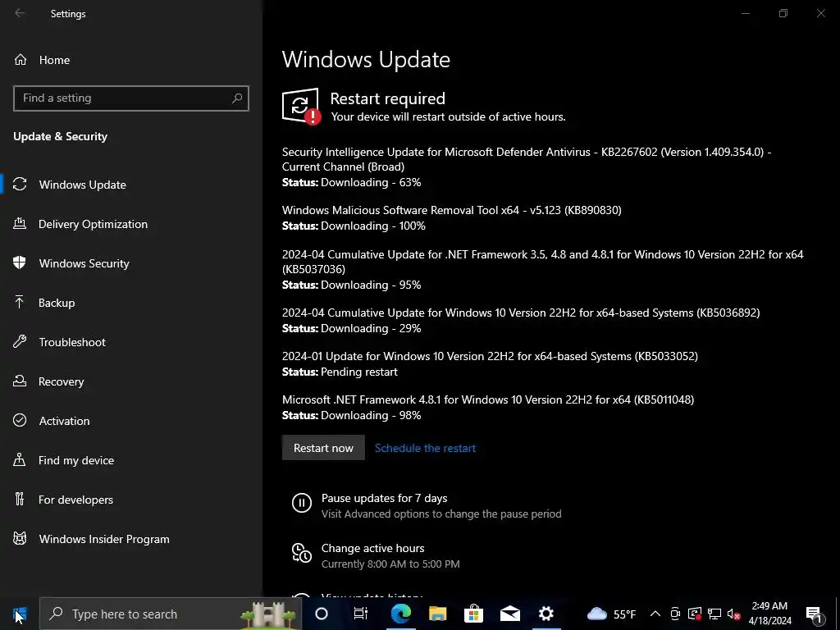
Task: Click the Windows Update sync arrows icon
Action: 20,185
